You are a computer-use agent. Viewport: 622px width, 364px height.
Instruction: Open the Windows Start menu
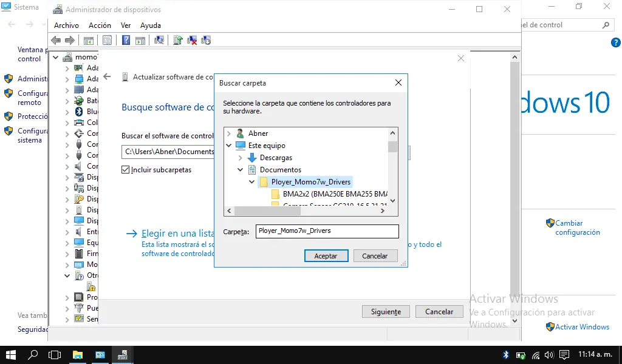click(11, 354)
